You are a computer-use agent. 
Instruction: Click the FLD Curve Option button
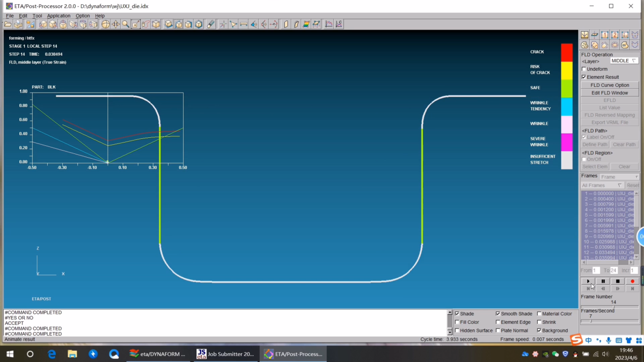pyautogui.click(x=610, y=85)
